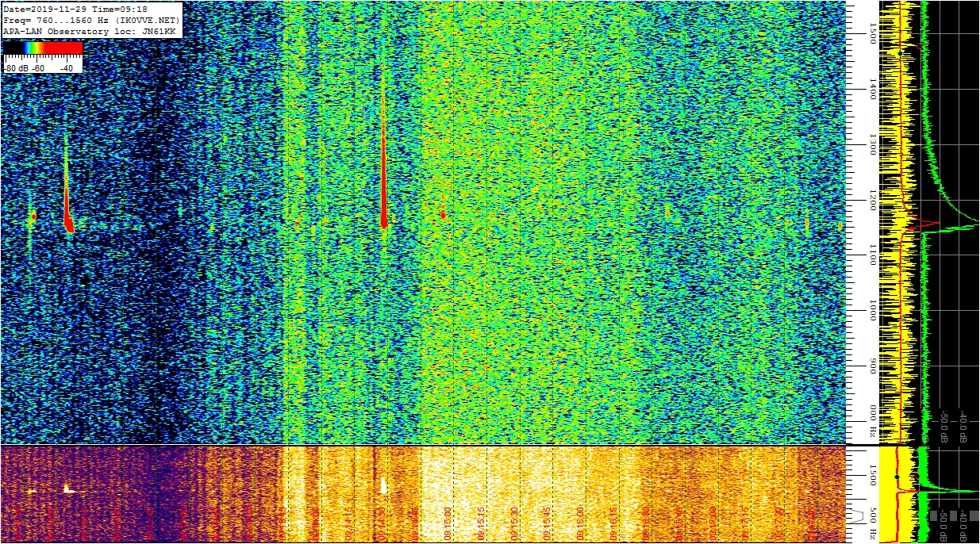Click the 1400 frequency scale label
980x544 pixels.
(x=872, y=88)
